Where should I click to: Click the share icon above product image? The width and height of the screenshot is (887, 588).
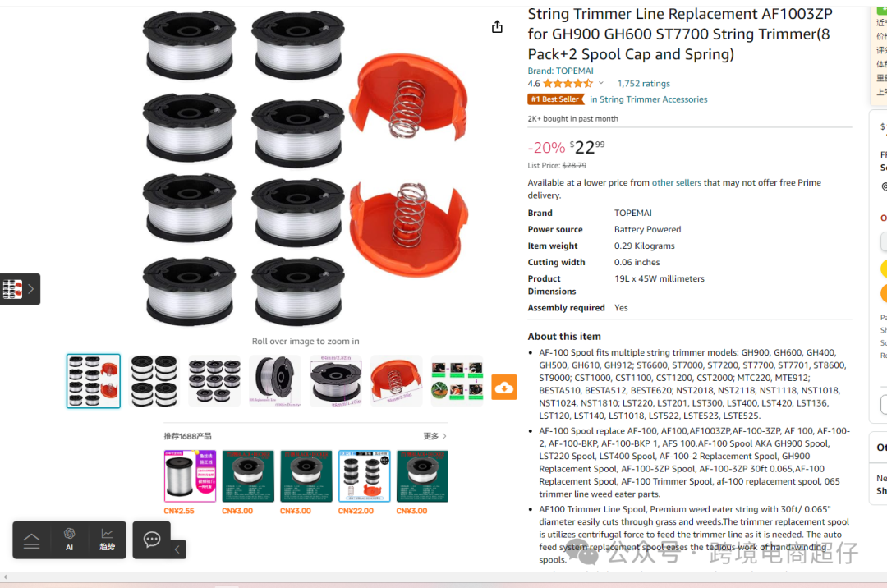click(x=497, y=26)
